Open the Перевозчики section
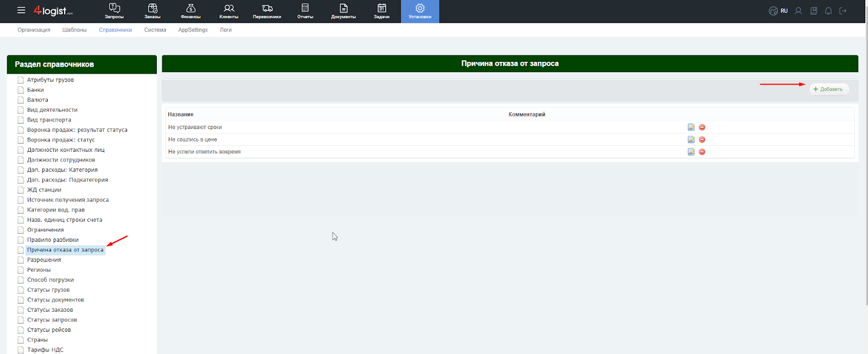This screenshot has height=354, width=868. pyautogui.click(x=267, y=11)
